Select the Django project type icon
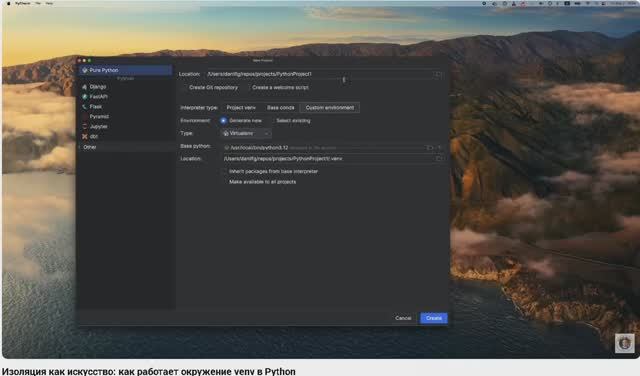This screenshot has height=376, width=640. 84,87
